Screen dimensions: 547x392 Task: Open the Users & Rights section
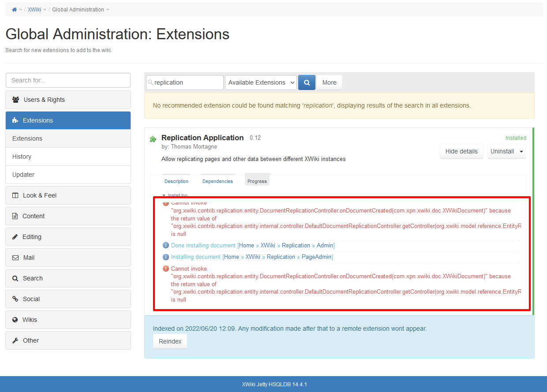coord(68,100)
